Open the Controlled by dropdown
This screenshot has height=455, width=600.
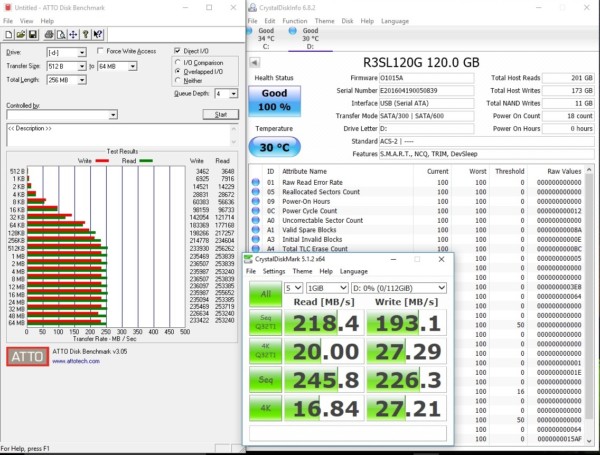[113, 114]
